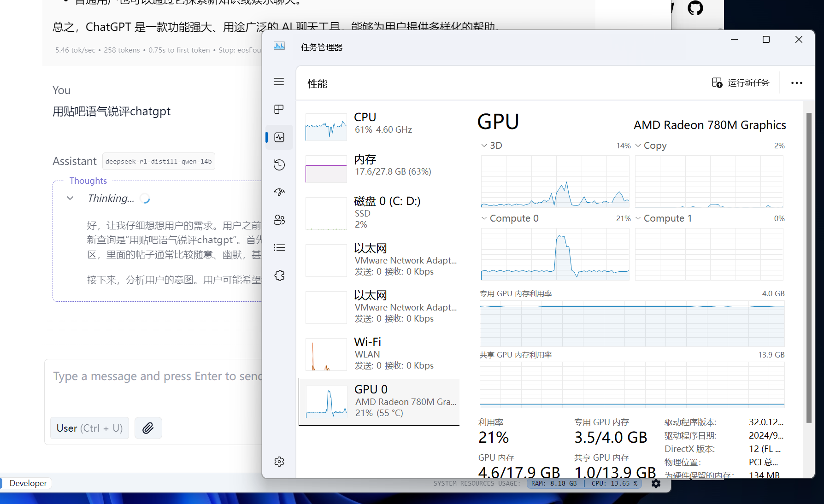Open the three-dots more options menu
Viewport: 824px width, 504px height.
[796, 83]
